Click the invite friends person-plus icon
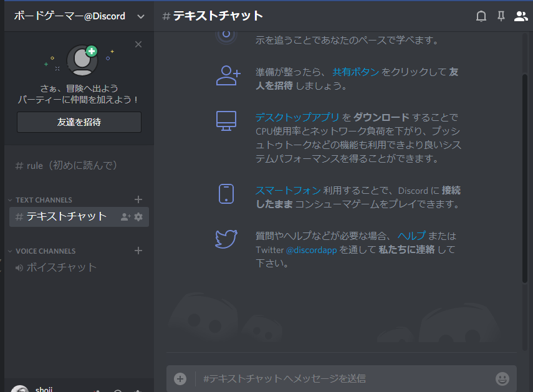 point(228,75)
